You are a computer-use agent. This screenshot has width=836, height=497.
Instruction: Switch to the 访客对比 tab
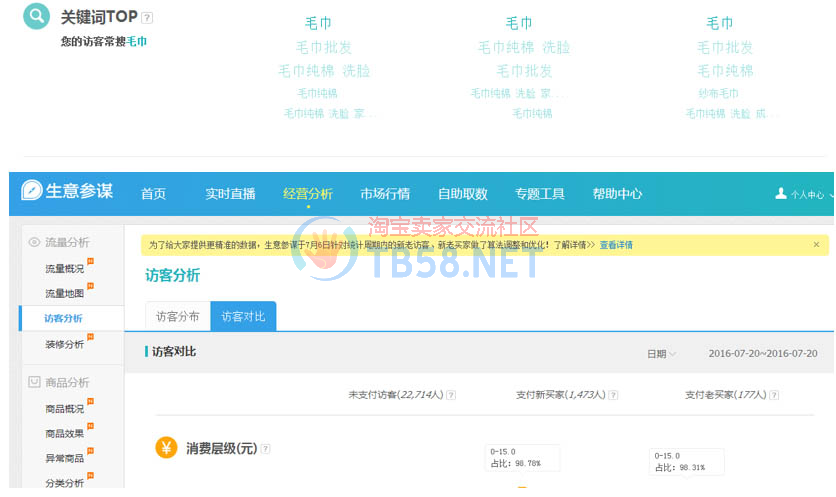point(244,316)
